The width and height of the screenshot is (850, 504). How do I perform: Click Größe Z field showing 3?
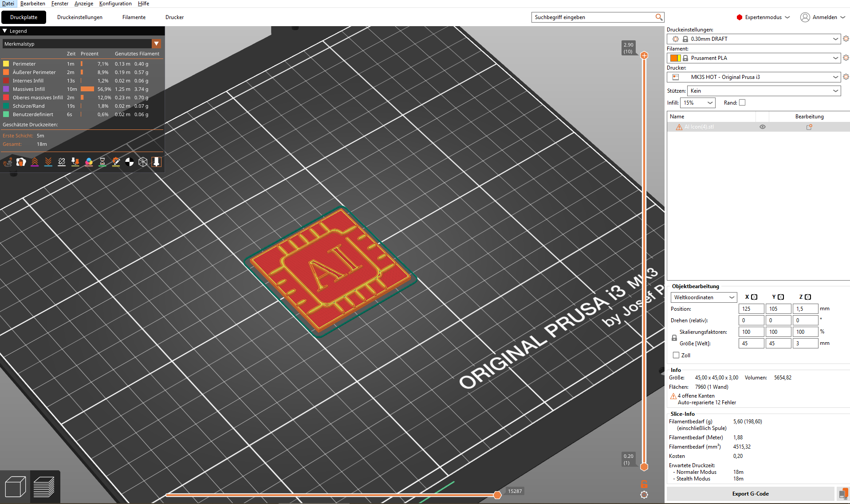[805, 344]
